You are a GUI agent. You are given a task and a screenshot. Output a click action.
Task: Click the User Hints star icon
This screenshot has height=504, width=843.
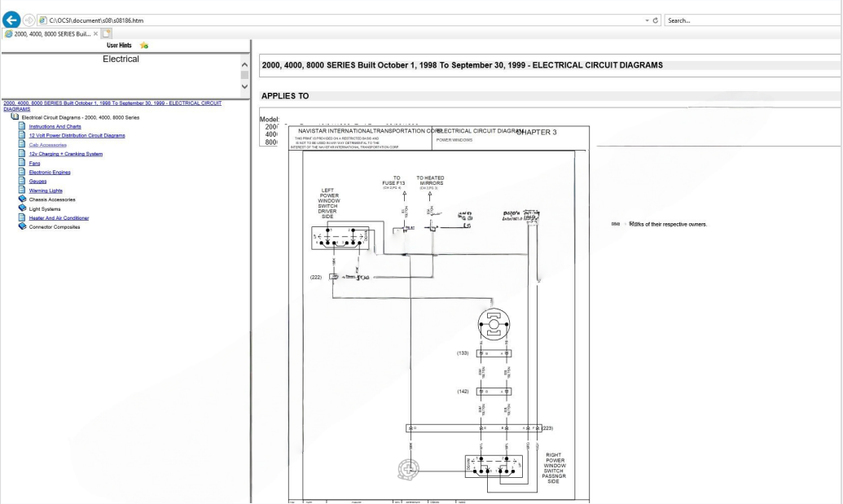point(144,46)
